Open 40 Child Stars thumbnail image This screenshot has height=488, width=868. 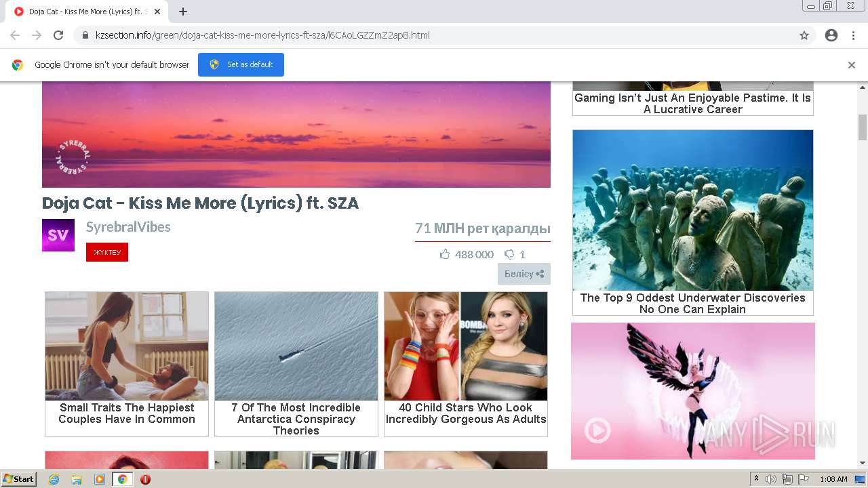tap(466, 346)
